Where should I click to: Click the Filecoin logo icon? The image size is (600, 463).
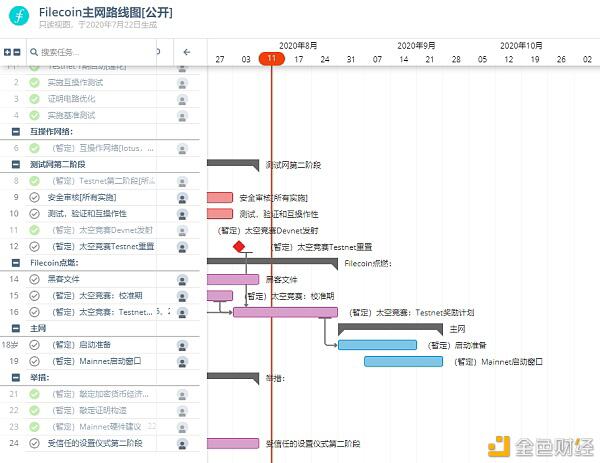coord(19,15)
